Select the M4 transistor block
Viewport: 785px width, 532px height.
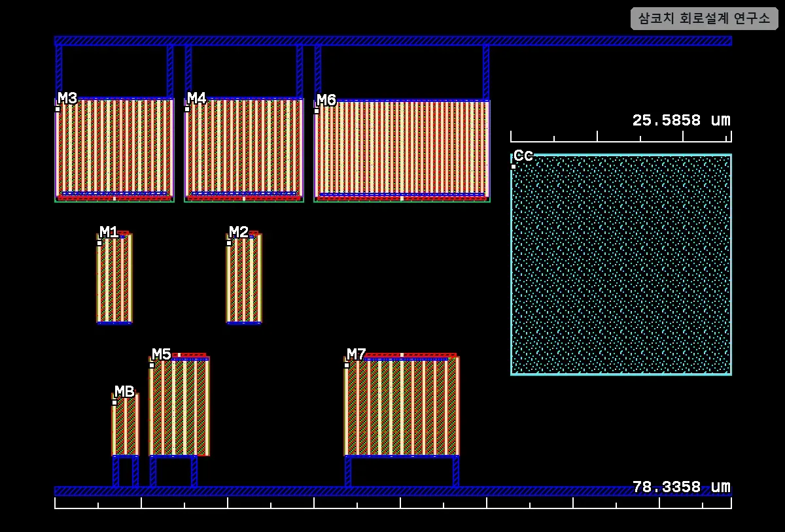(244, 150)
